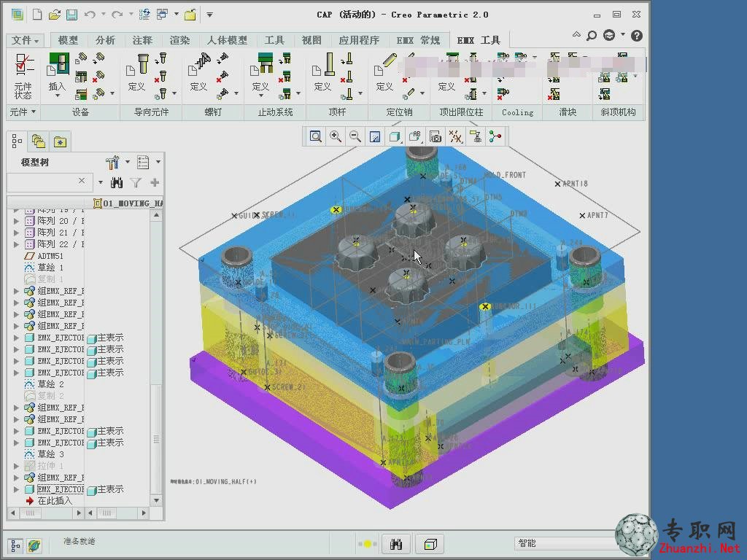Click the binoculars search icon in model tree
Screen dimensions: 747x560
click(117, 182)
